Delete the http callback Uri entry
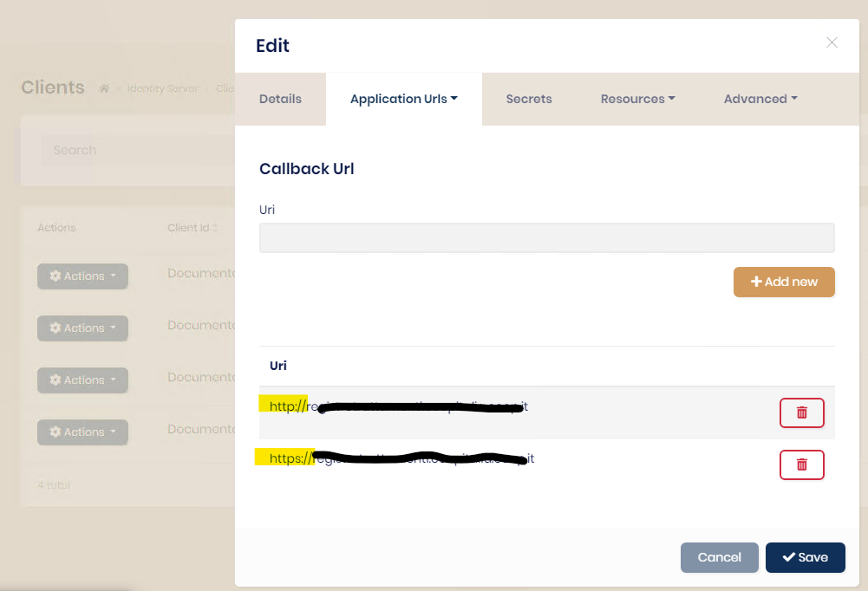Viewport: 868px width, 591px height. 801,412
